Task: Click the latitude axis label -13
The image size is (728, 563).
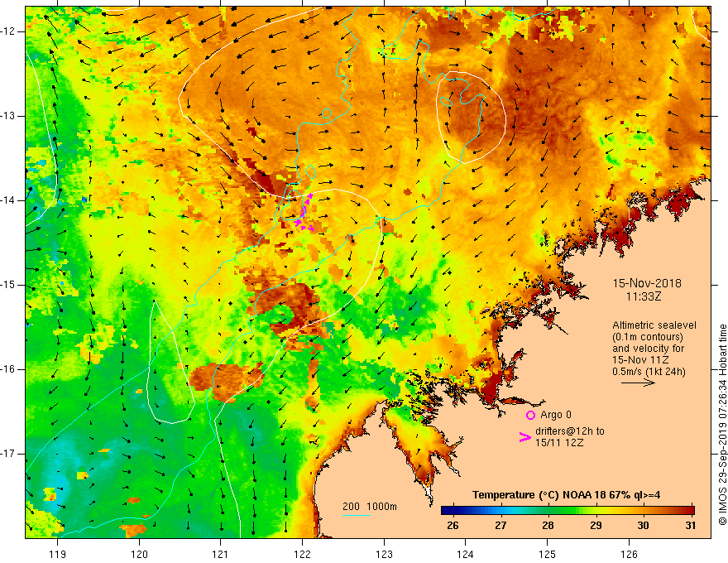Action: pos(9,116)
